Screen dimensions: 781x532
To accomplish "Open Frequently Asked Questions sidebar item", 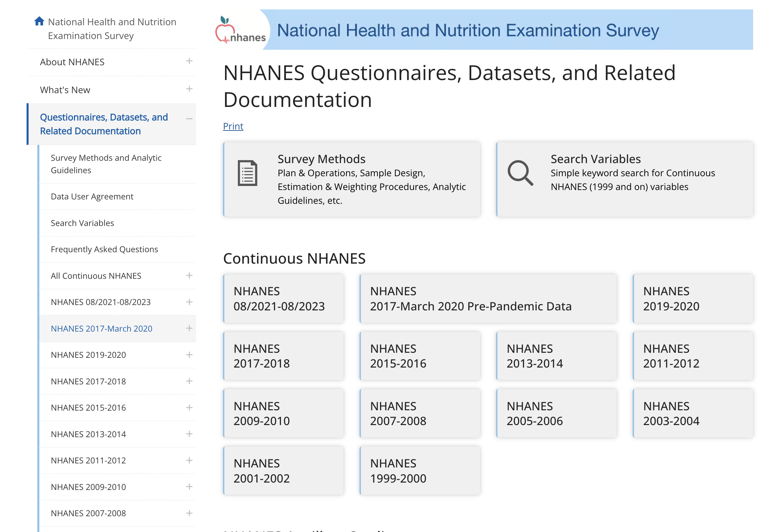I will tap(104, 249).
